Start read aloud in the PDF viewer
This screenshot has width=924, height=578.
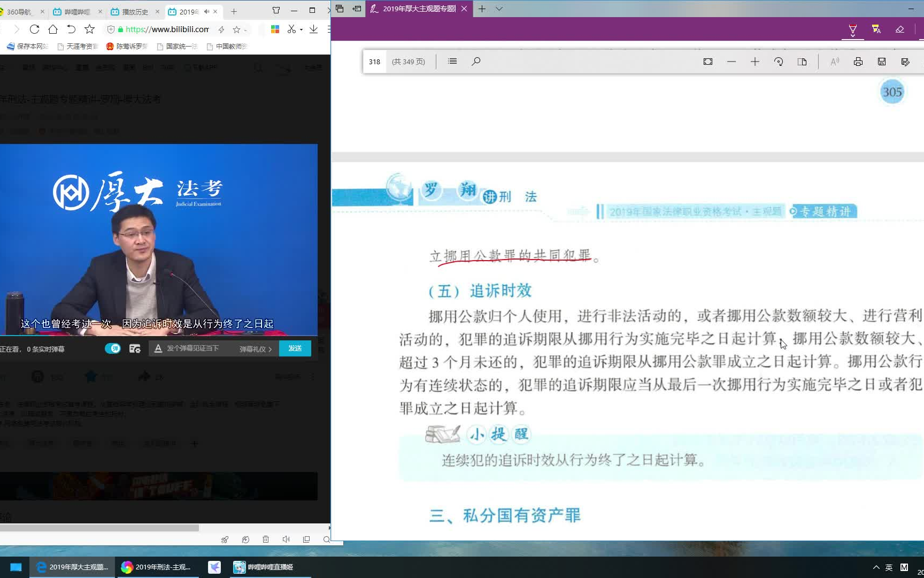click(835, 62)
